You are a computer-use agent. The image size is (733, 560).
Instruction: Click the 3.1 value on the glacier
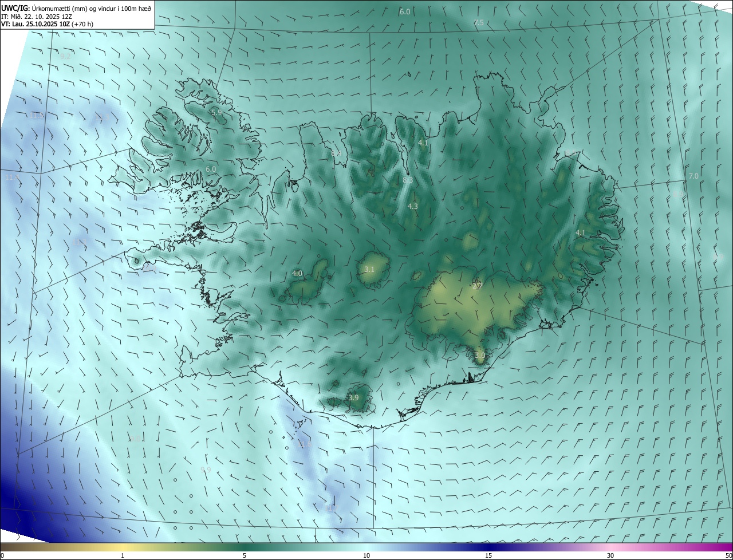pyautogui.click(x=369, y=269)
